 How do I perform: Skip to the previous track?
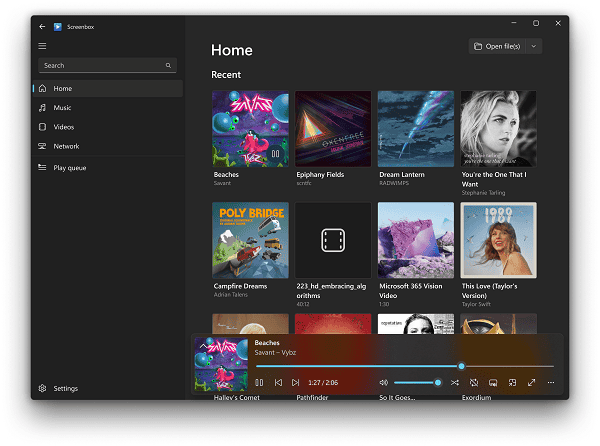278,383
